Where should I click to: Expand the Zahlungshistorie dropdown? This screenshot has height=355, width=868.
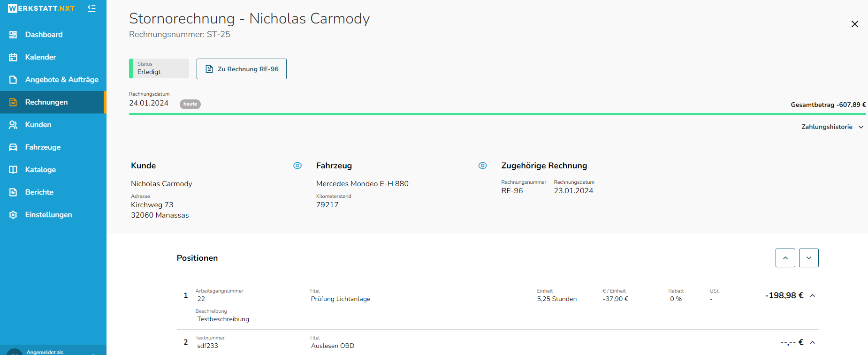coord(832,127)
